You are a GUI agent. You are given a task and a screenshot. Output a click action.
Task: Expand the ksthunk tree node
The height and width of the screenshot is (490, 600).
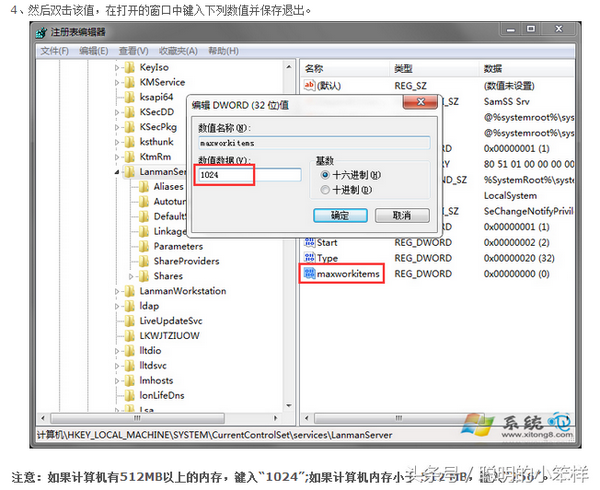117,142
